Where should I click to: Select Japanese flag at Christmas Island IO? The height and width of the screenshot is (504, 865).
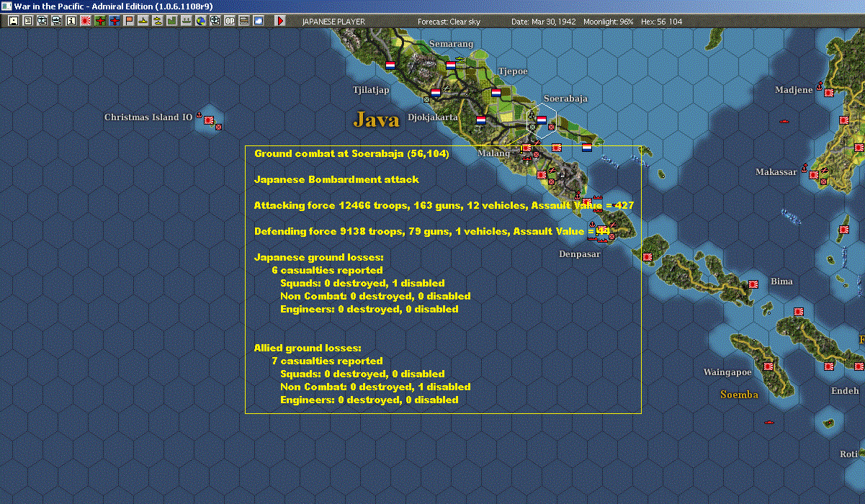[x=210, y=120]
